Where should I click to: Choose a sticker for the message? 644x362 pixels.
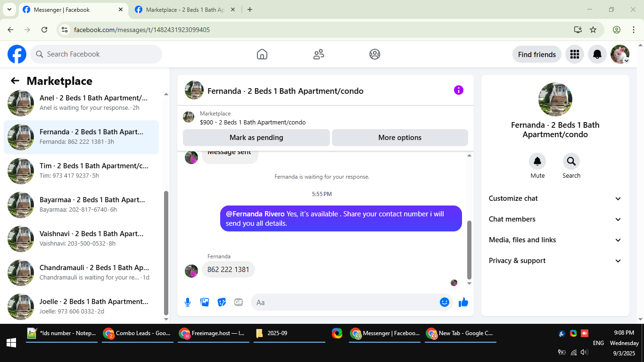coord(222,302)
